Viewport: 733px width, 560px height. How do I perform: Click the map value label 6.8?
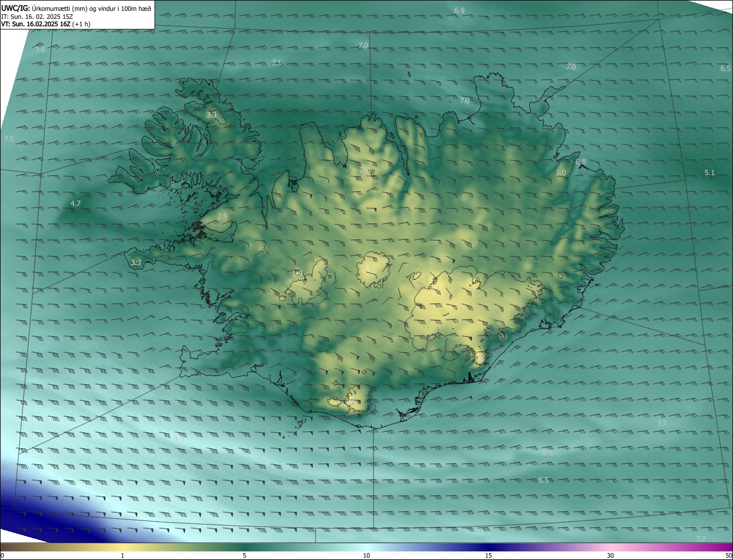click(581, 162)
